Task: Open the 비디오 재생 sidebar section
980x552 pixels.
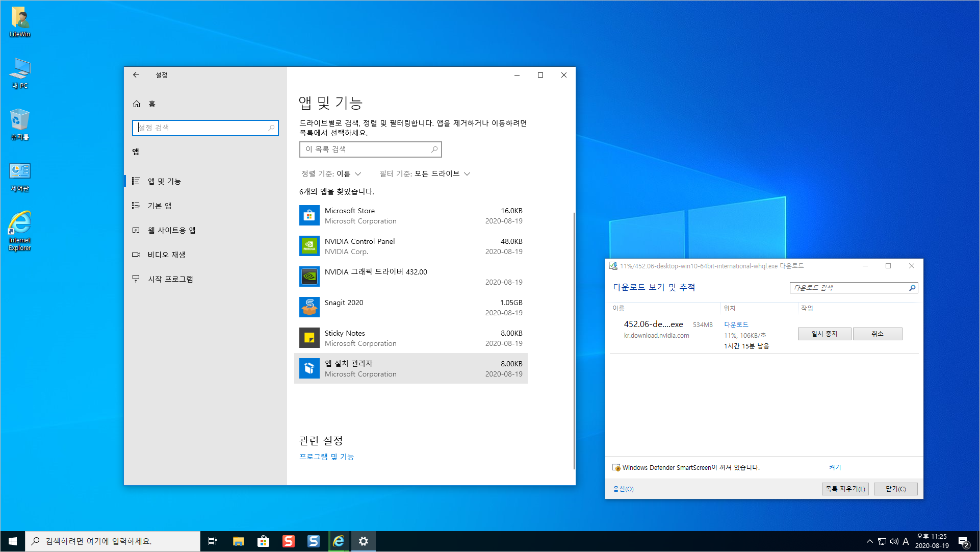Action: 205,255
